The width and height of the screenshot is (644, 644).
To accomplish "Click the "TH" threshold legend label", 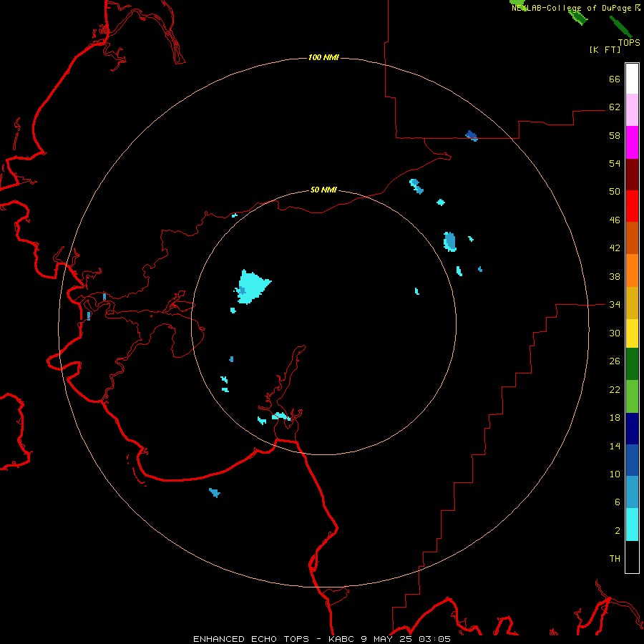I will pos(615,559).
